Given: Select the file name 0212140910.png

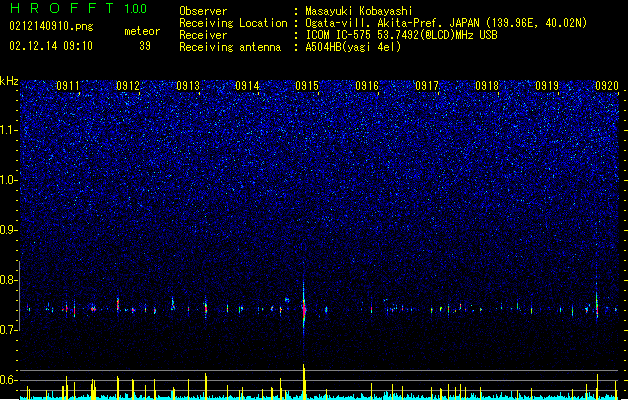Looking at the screenshot, I should (51, 26).
